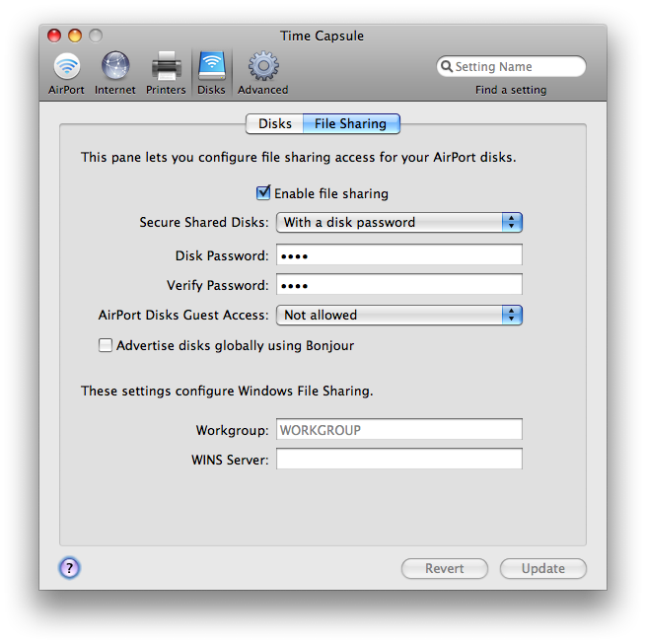This screenshot has width=646, height=644.
Task: Click into the Workgroup text field
Action: (399, 429)
